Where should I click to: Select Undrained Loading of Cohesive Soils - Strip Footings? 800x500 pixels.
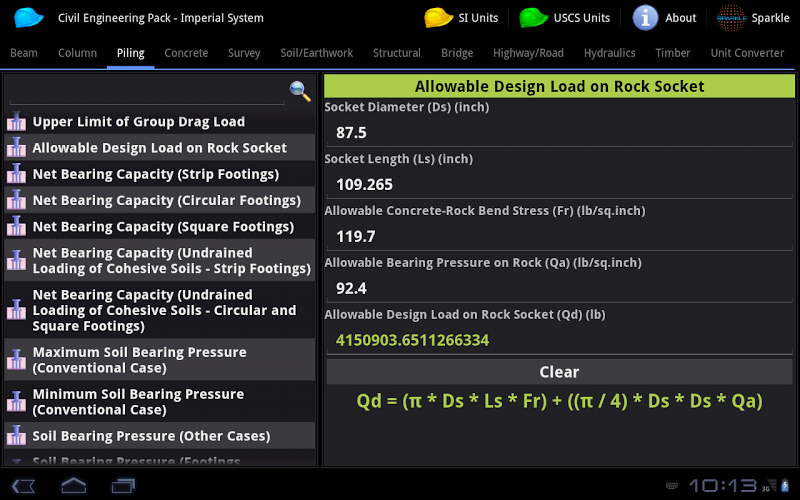[159, 260]
